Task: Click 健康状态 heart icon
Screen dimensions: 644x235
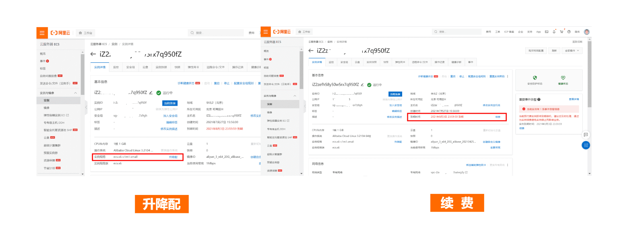Action: point(563,78)
